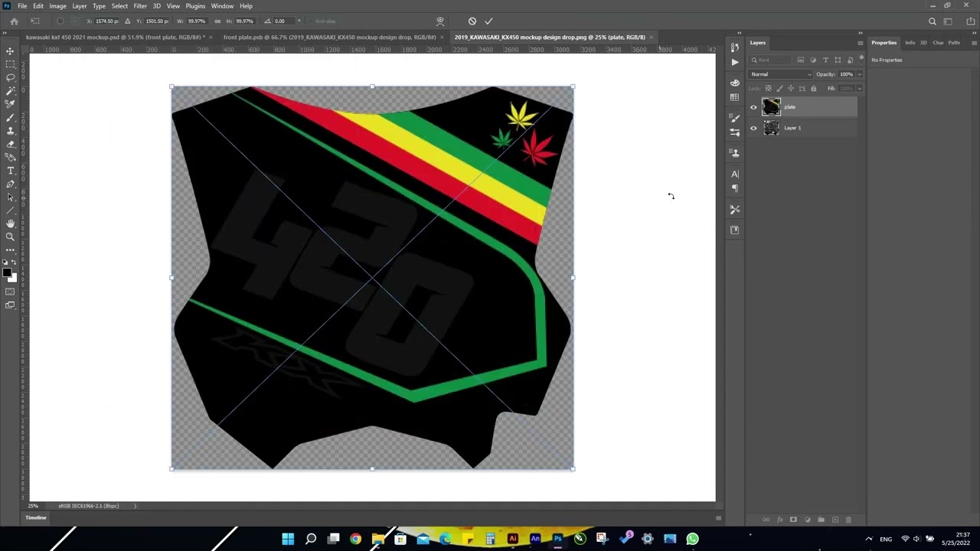Click the foreground color swatch
Screen dimensions: 980x551
pyautogui.click(x=8, y=272)
